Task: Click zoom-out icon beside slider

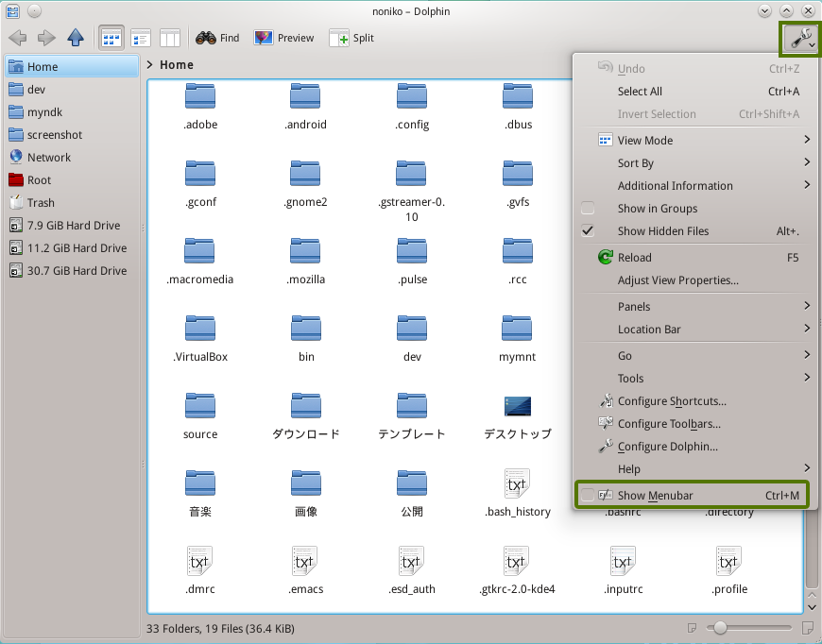Action: 692,627
